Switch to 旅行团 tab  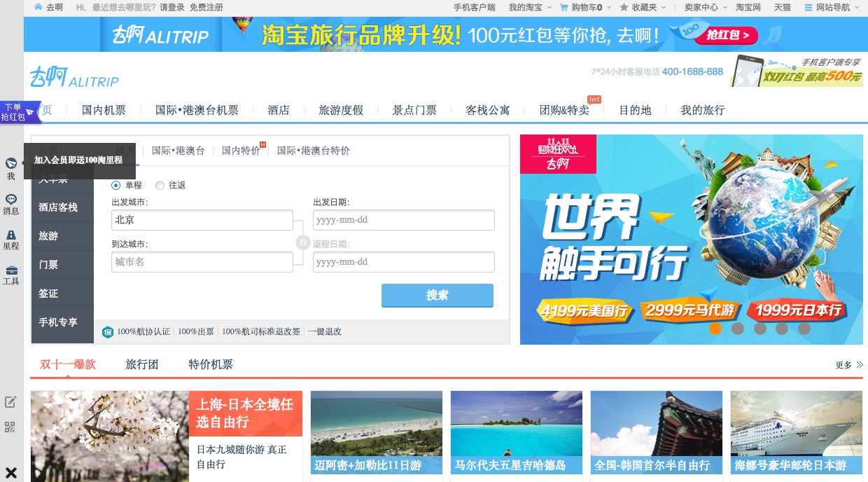click(142, 364)
